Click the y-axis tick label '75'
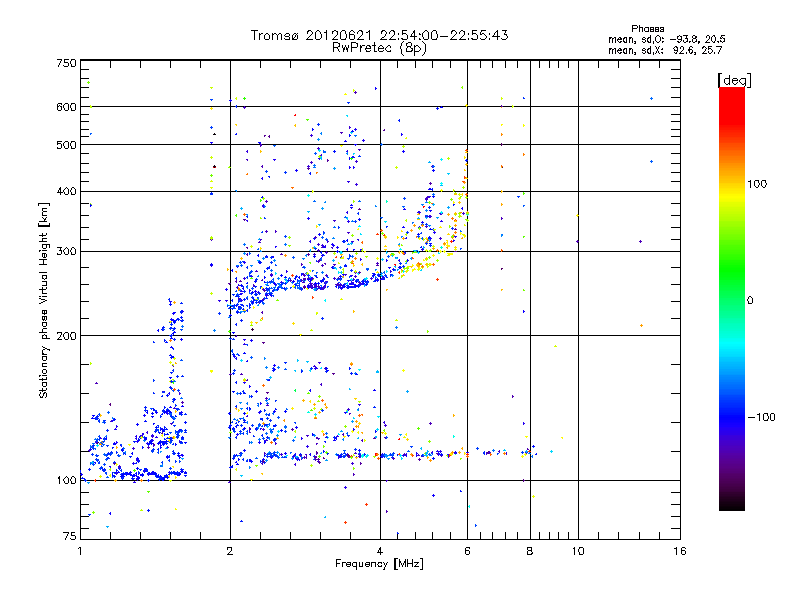 70,536
